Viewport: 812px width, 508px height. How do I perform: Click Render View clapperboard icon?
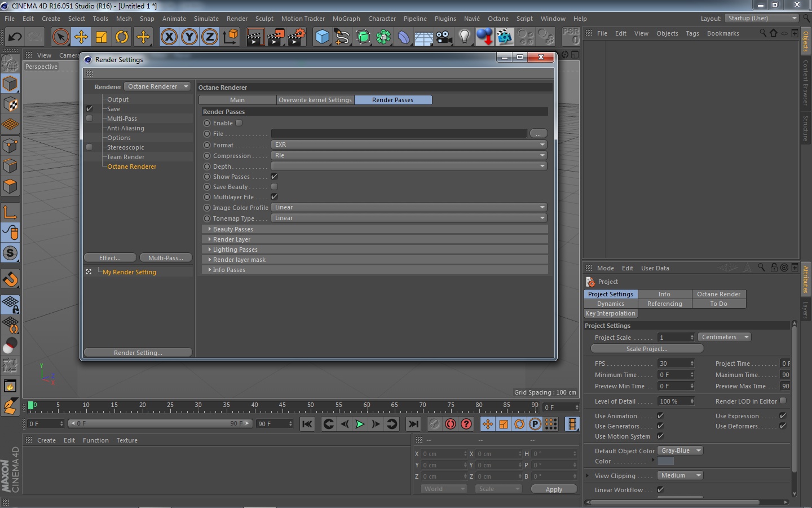[x=255, y=37]
